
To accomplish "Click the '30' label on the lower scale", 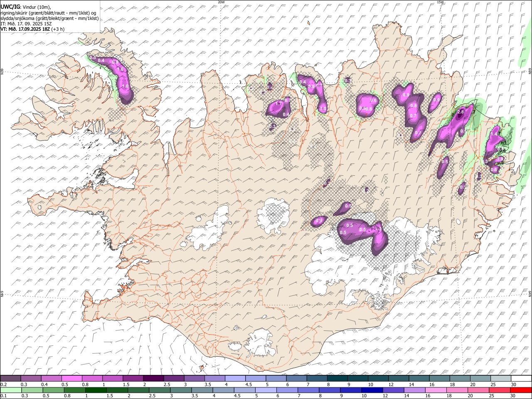I will (x=512, y=396).
